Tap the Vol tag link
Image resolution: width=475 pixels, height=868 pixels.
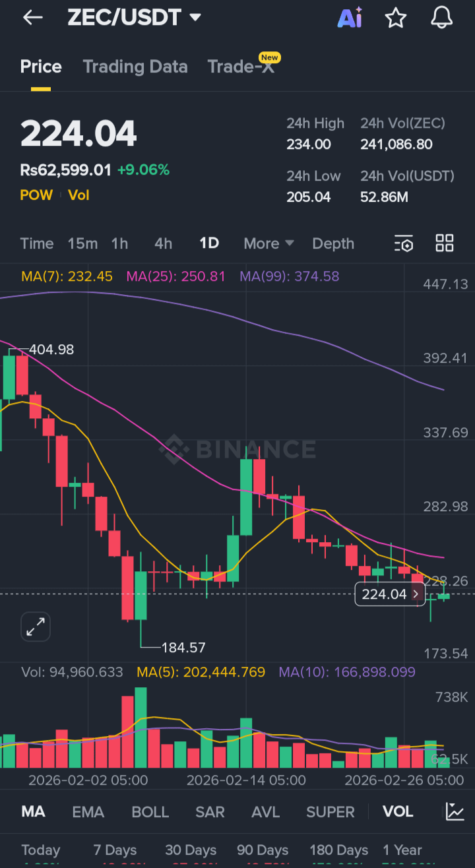pyautogui.click(x=79, y=195)
